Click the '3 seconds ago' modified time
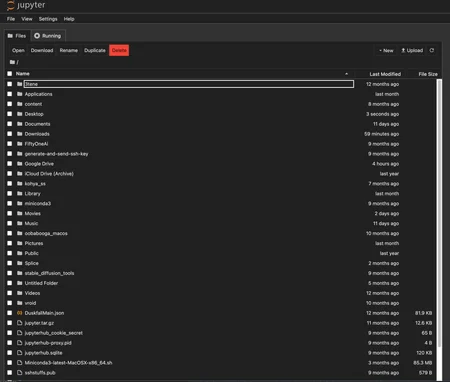 point(382,114)
